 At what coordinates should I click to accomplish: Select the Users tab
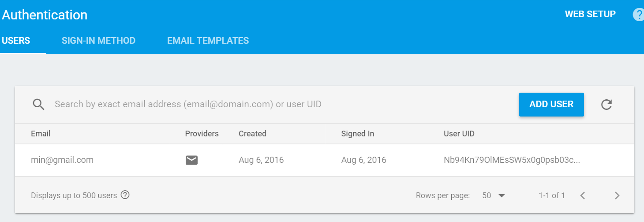click(16, 41)
